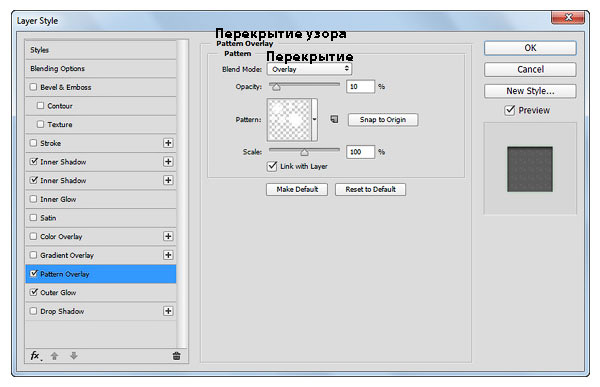Enable the Bevel & Emboss checkbox
The width and height of the screenshot is (600, 387).
click(x=34, y=87)
